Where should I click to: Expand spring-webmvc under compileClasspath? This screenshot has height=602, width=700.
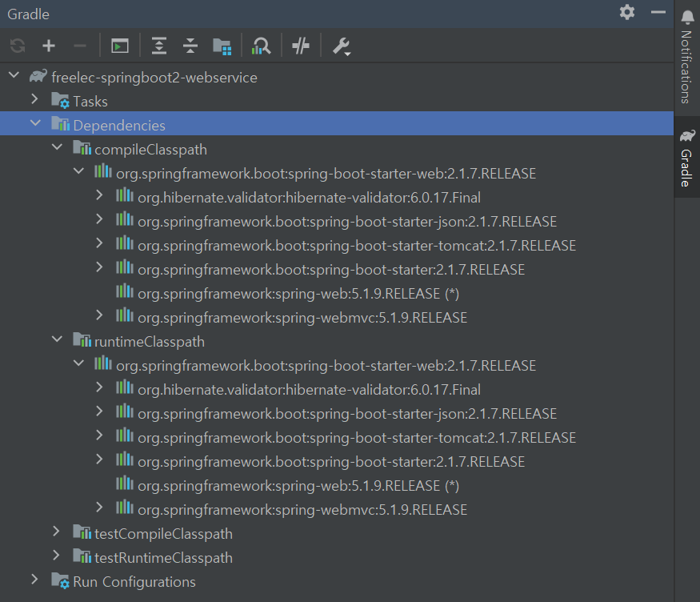(x=99, y=315)
